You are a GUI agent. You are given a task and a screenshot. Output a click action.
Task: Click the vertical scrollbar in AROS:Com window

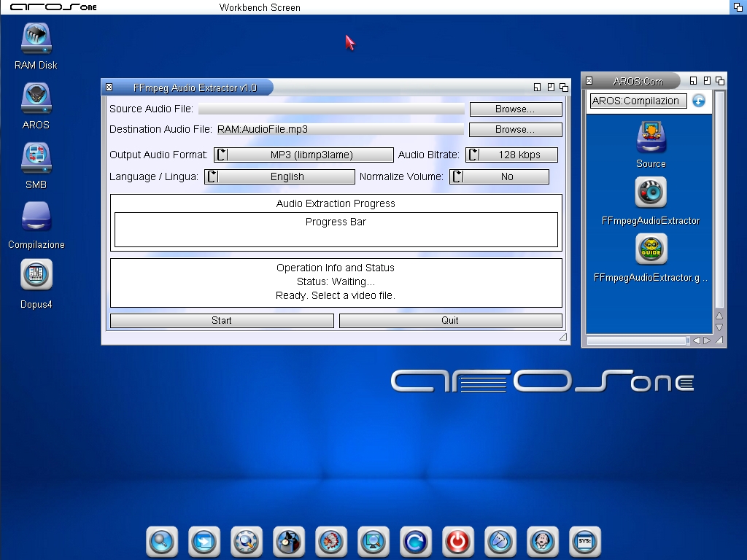click(719, 200)
